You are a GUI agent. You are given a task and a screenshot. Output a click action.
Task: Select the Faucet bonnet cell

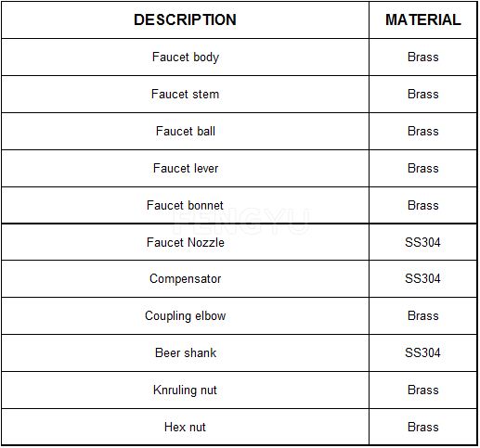185,205
